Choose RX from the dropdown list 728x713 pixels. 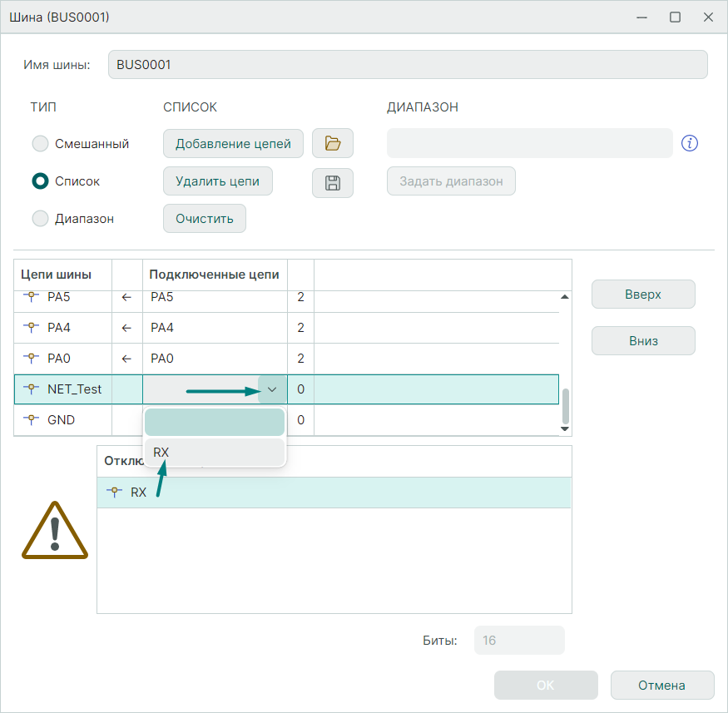tap(215, 452)
